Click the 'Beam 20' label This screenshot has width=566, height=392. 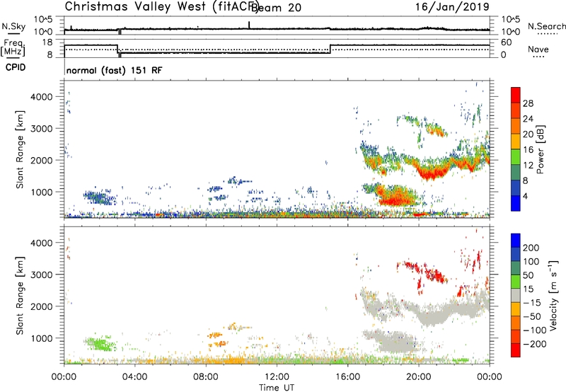point(276,8)
